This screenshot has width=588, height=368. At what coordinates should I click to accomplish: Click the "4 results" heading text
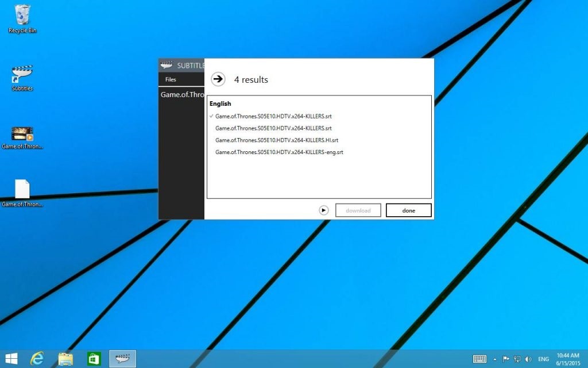[251, 79]
